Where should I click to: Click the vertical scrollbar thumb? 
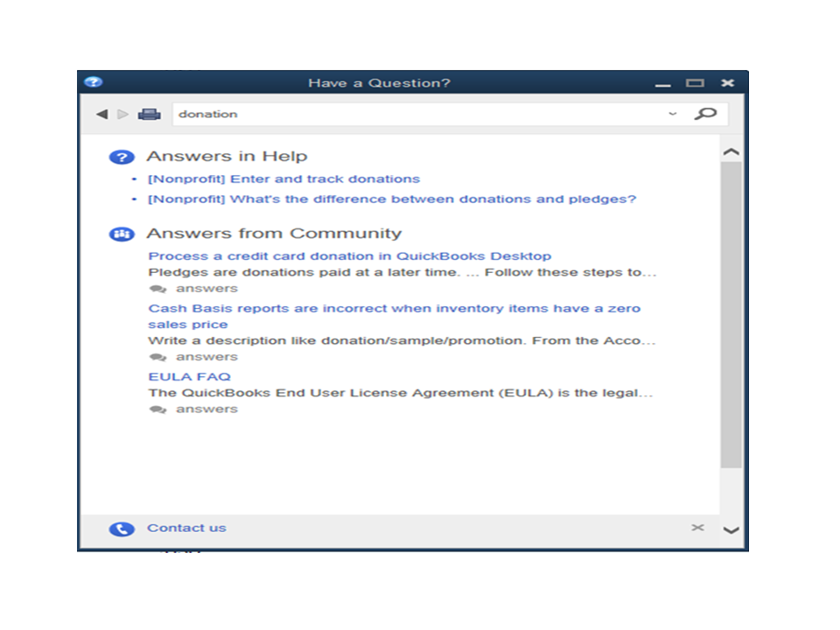click(731, 314)
